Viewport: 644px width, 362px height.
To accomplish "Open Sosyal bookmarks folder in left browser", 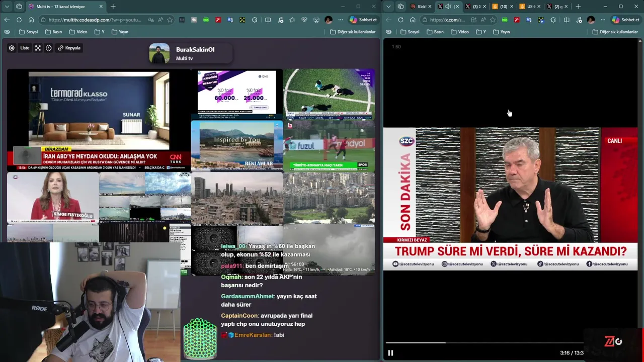I will [x=28, y=32].
